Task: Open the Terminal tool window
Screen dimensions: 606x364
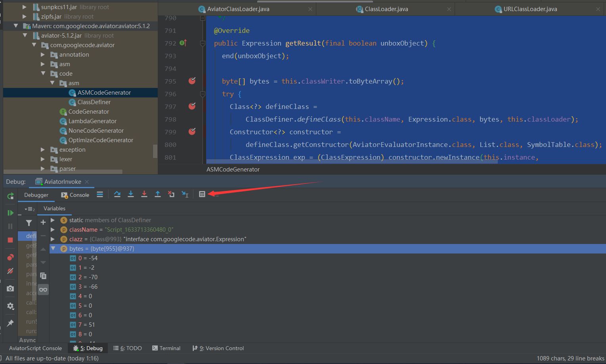Action: pos(166,348)
